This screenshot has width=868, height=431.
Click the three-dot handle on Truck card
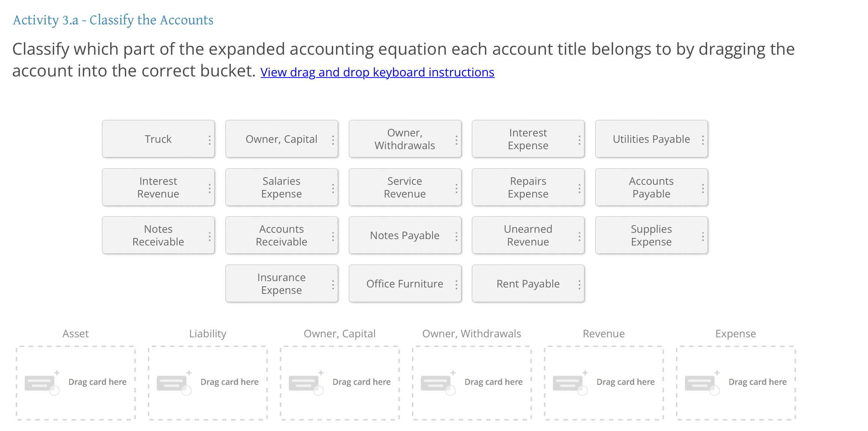click(209, 140)
